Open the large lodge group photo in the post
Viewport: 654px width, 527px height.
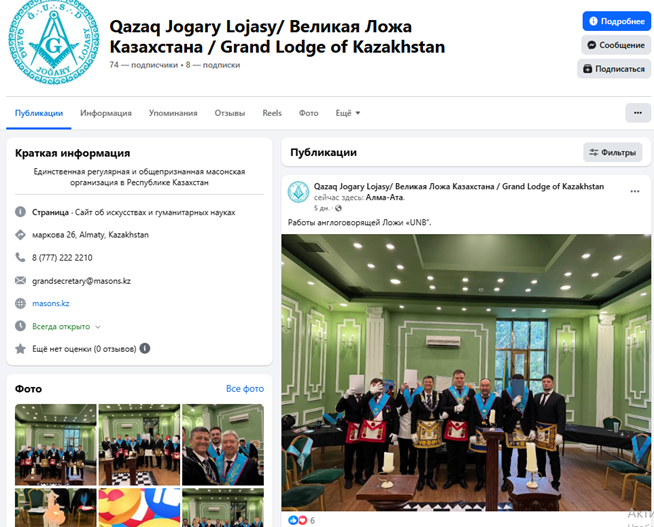click(466, 372)
